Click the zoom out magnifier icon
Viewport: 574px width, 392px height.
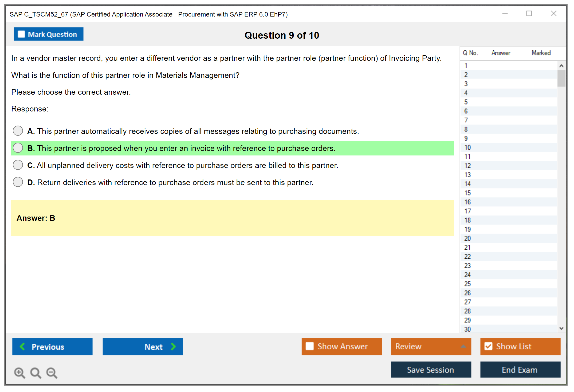click(x=52, y=372)
